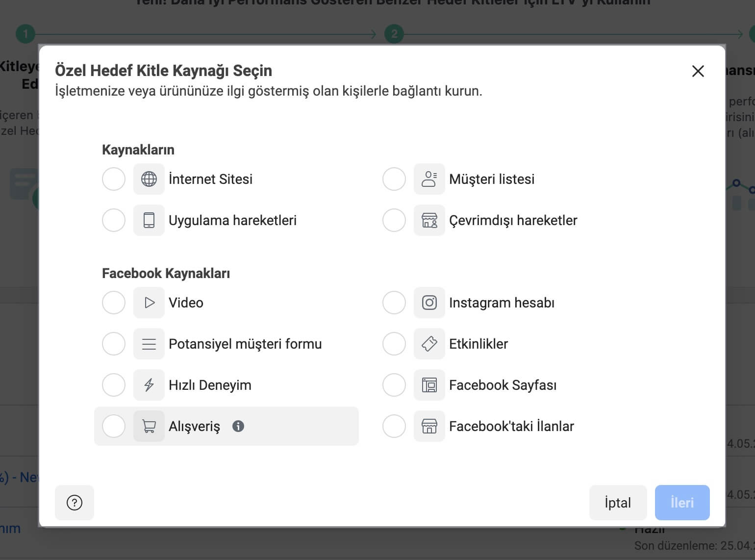This screenshot has height=560, width=755.
Task: Click the İptal button
Action: point(618,503)
